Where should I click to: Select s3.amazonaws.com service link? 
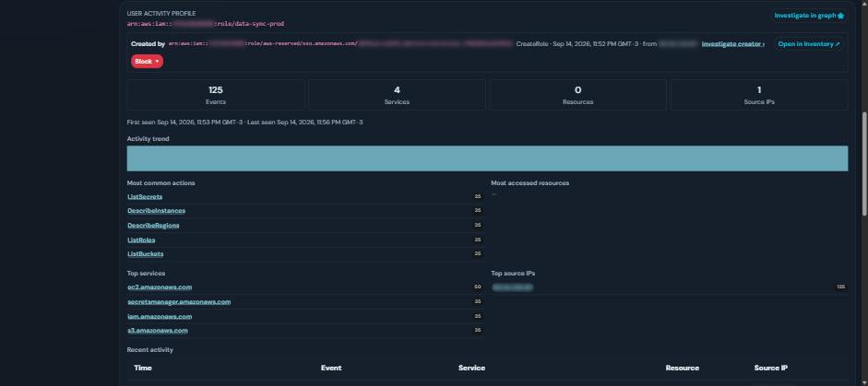click(157, 331)
